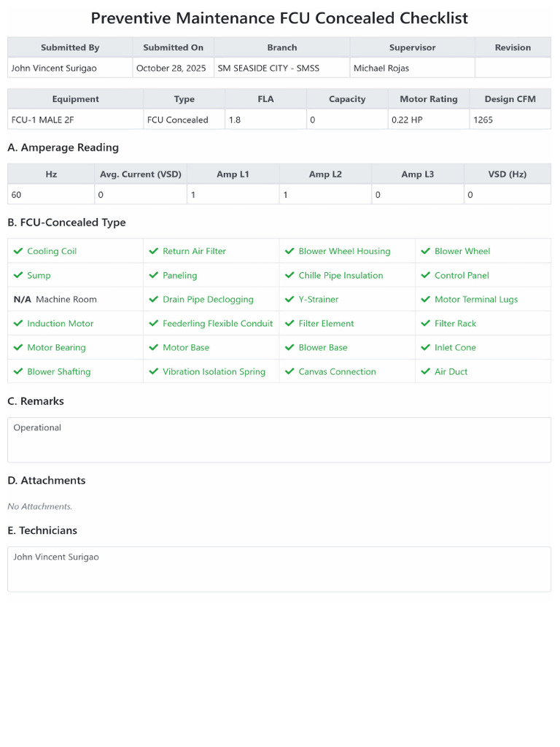Click the Technicians box with John Vincent Surigao
560x747 pixels.
(279, 569)
